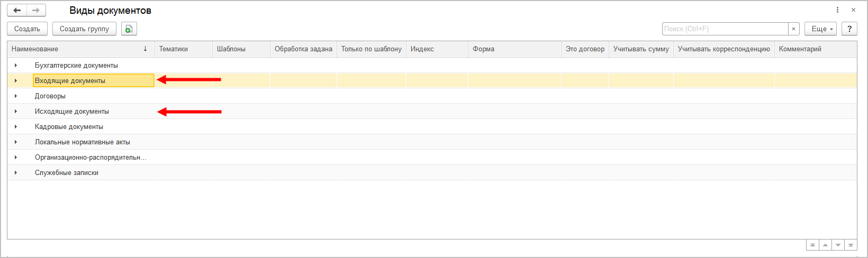The width and height of the screenshot is (868, 258).
Task: Focus the Поиск (Ctrl+F) search field
Action: coord(725,29)
